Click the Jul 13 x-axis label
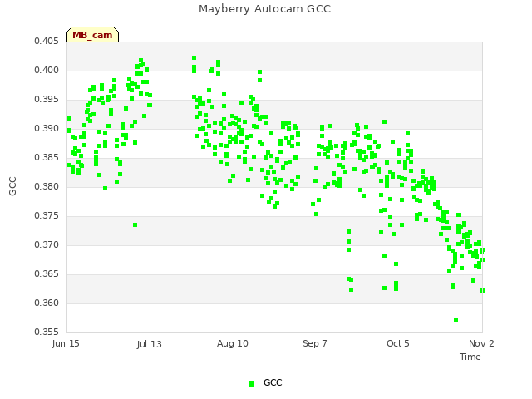 (150, 344)
